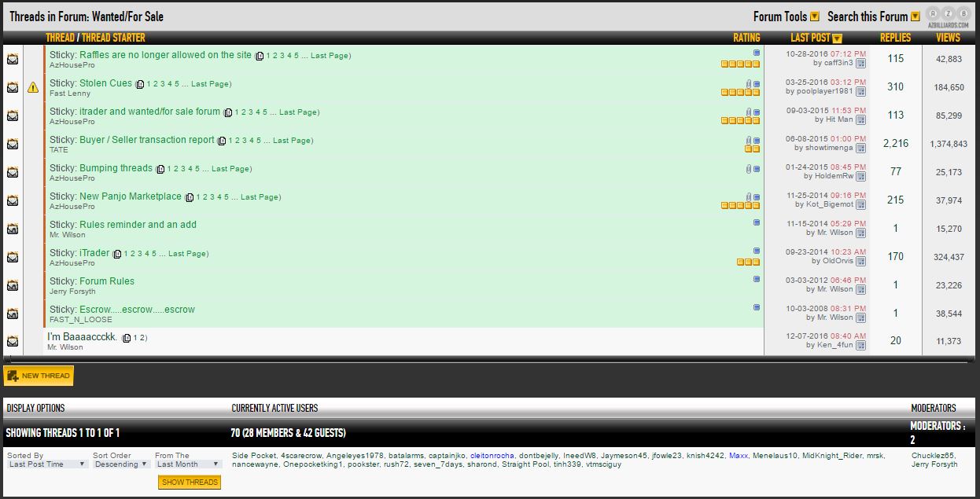Click AZBilliards.com logo in header
This screenshot has width=980, height=499.
coord(949,17)
